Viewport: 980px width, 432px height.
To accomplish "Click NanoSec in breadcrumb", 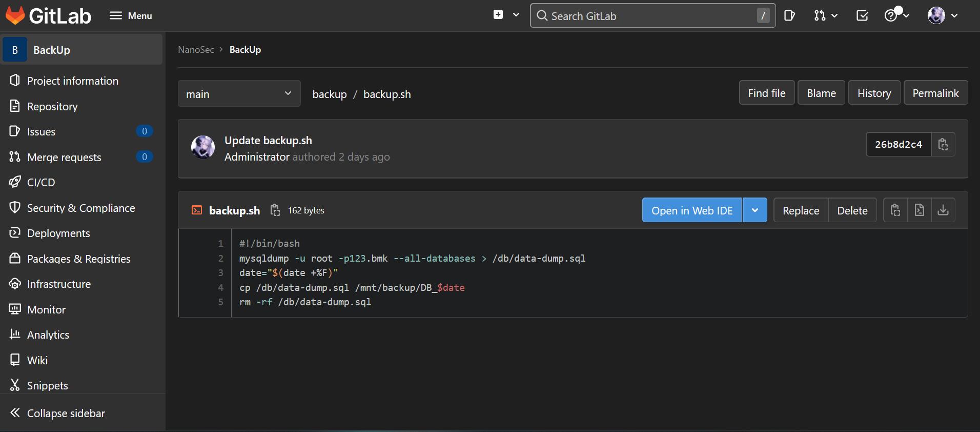I will (196, 50).
